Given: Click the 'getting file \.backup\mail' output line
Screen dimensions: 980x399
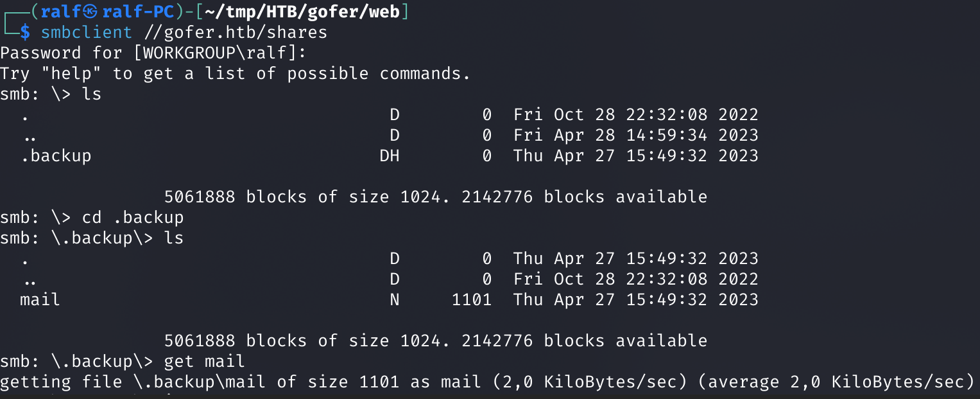Looking at the screenshot, I should pyautogui.click(x=488, y=382).
